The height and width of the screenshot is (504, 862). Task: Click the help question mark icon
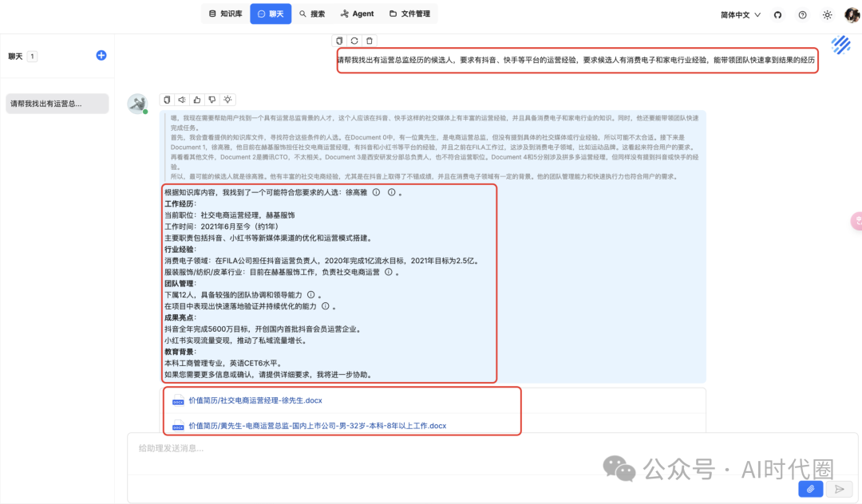pyautogui.click(x=803, y=15)
